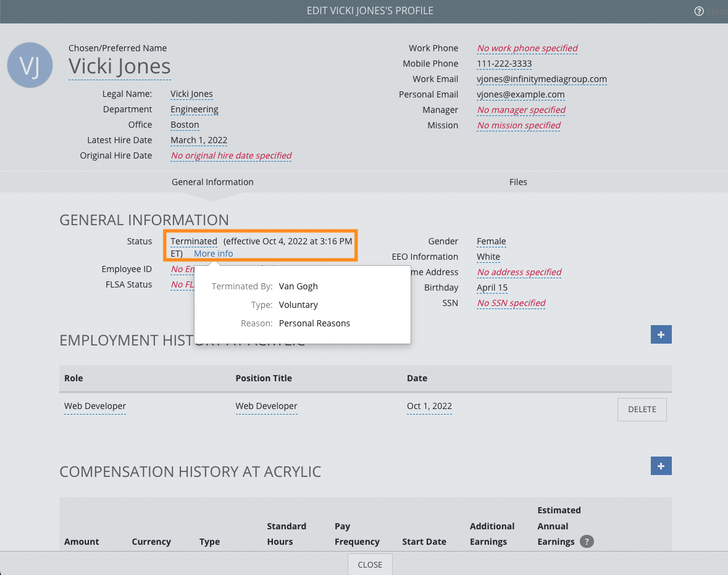Viewport: 728px width, 575px height.
Task: Edit the Gender value Female
Action: [x=492, y=241]
